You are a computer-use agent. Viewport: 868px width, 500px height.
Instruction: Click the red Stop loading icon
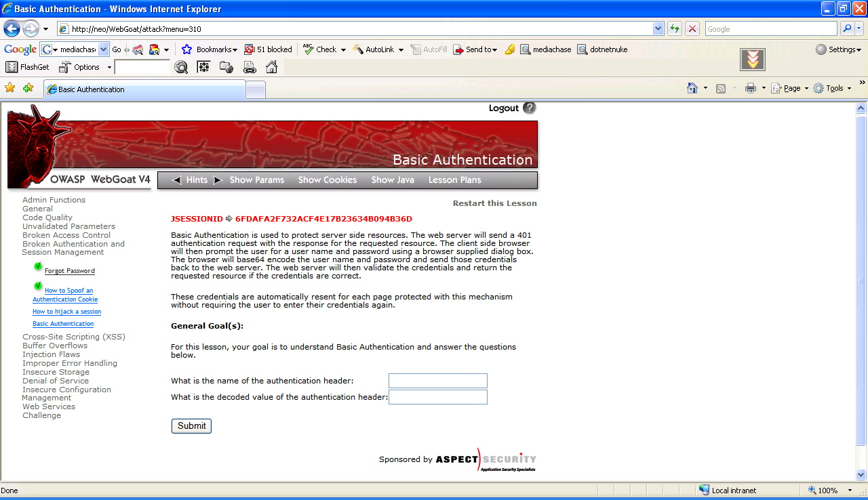[692, 28]
